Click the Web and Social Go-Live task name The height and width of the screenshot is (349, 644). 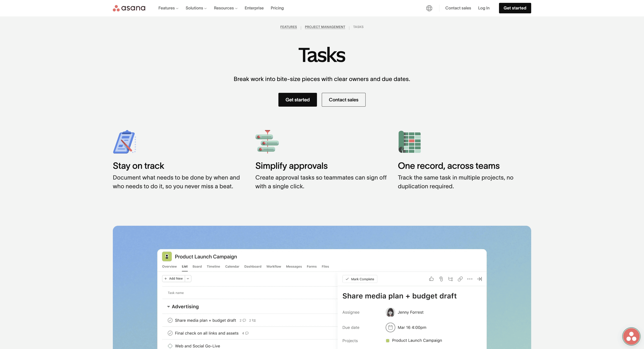point(197,346)
